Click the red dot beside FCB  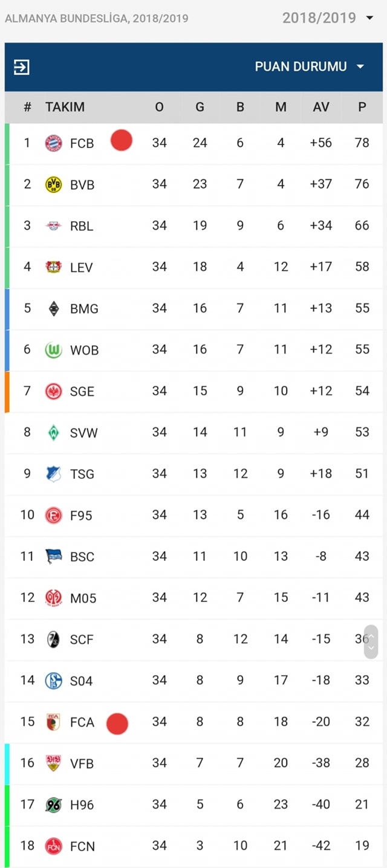(122, 140)
